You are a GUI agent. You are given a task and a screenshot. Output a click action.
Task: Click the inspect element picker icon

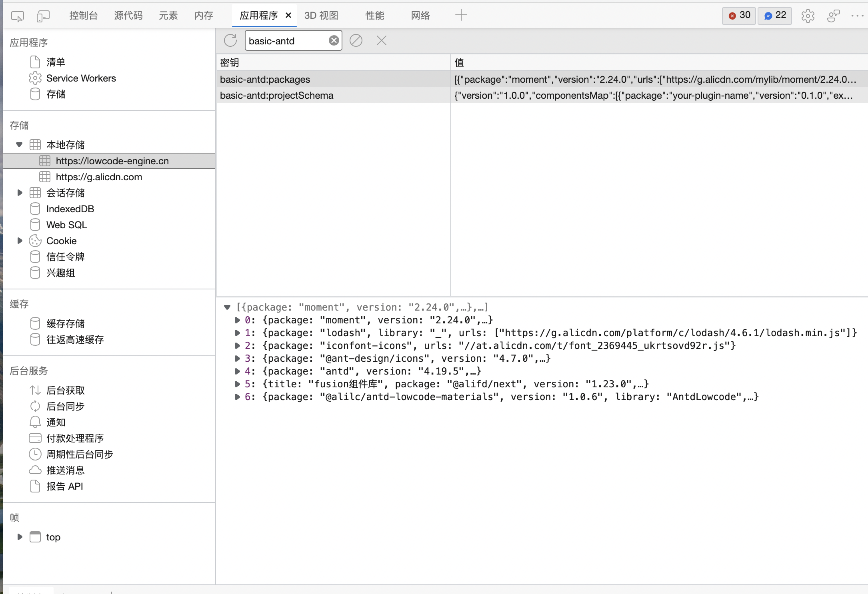tap(18, 16)
